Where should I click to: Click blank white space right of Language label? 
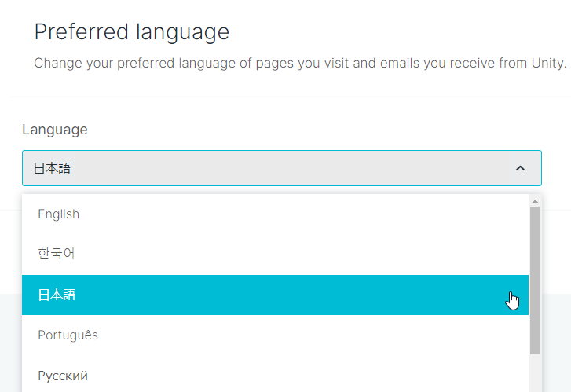point(314,130)
